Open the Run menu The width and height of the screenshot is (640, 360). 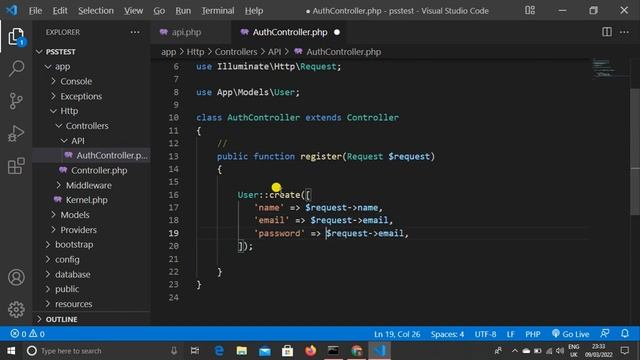(x=183, y=11)
